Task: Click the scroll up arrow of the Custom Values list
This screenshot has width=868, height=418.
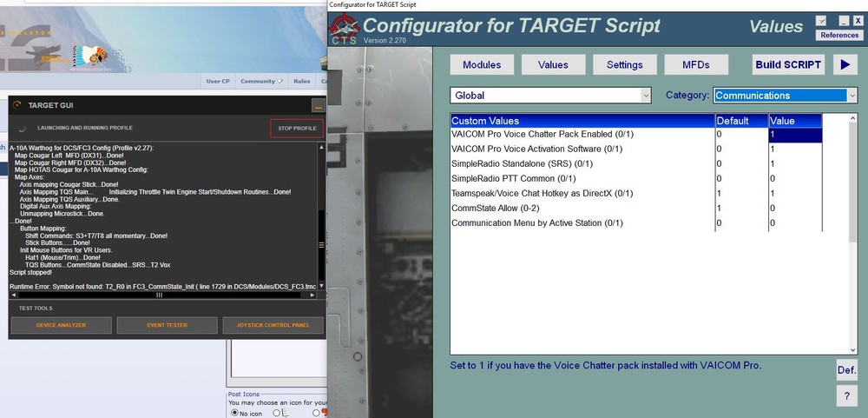Action: (852, 119)
